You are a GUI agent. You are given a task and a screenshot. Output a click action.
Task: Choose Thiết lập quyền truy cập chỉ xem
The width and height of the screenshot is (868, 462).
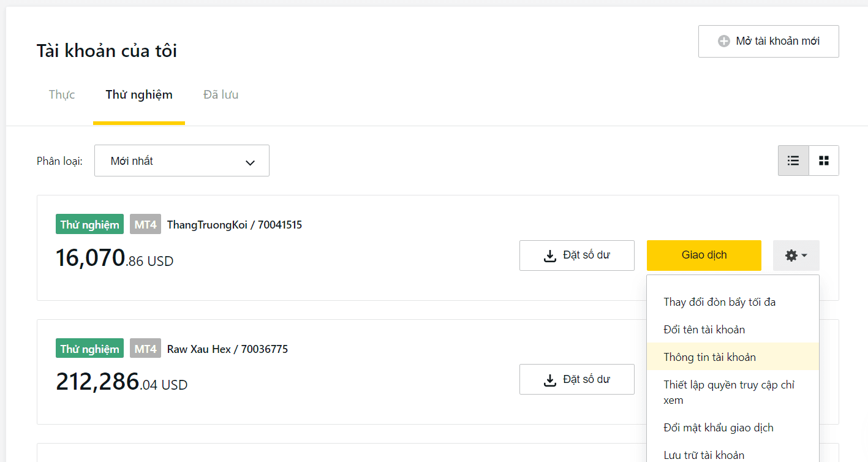click(733, 392)
